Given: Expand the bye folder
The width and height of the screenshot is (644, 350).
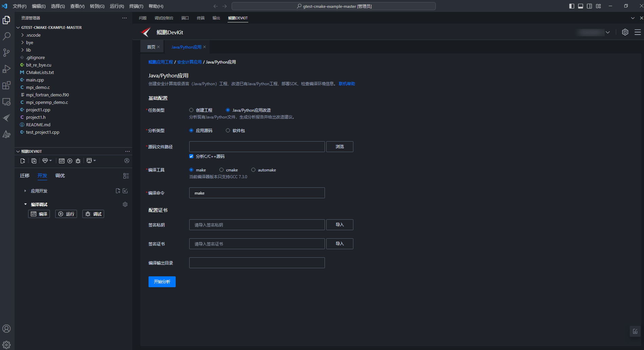Looking at the screenshot, I should pos(22,42).
